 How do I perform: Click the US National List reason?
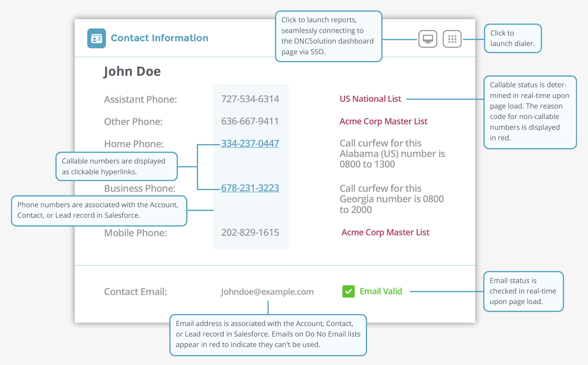370,99
